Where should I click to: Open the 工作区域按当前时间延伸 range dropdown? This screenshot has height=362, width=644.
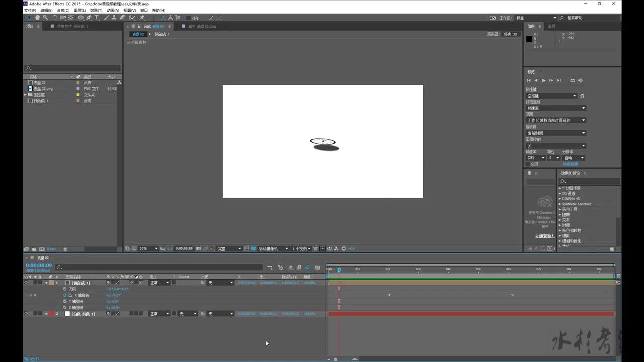[556, 120]
